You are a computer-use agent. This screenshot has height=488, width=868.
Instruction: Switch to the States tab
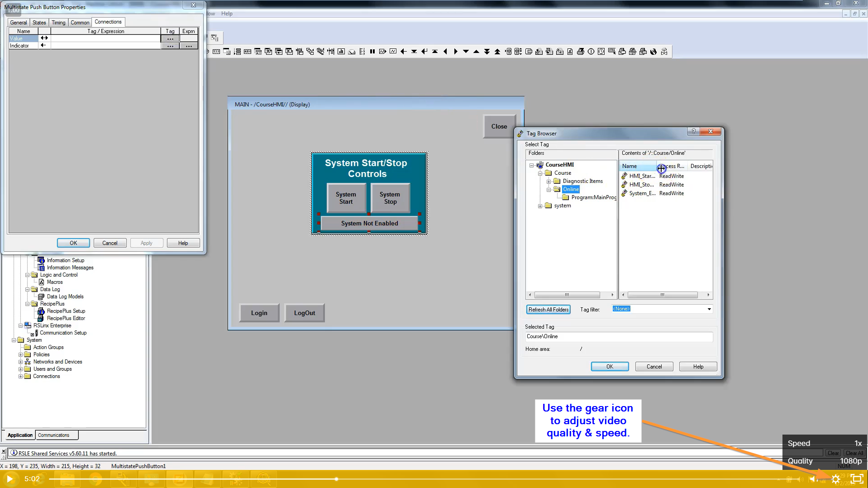tap(39, 22)
